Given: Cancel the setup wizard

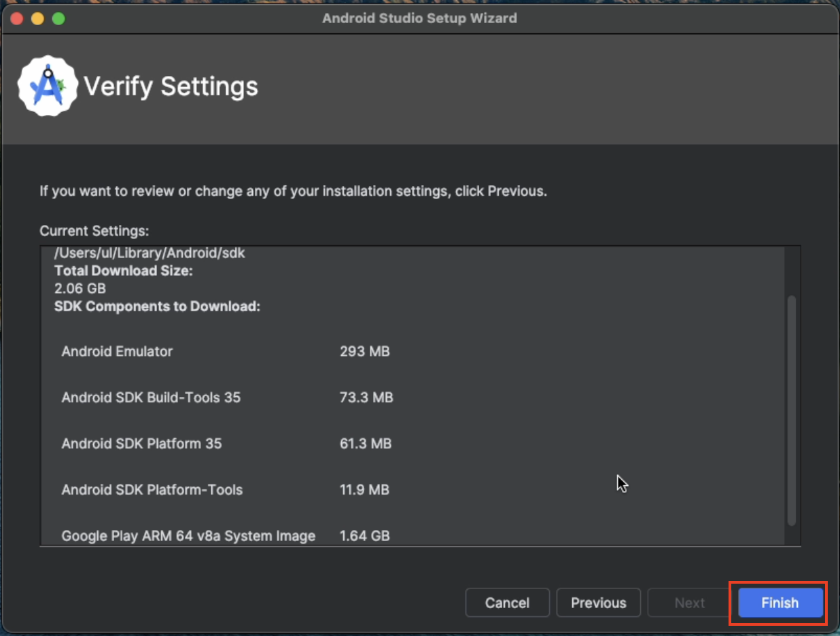Looking at the screenshot, I should (507, 603).
